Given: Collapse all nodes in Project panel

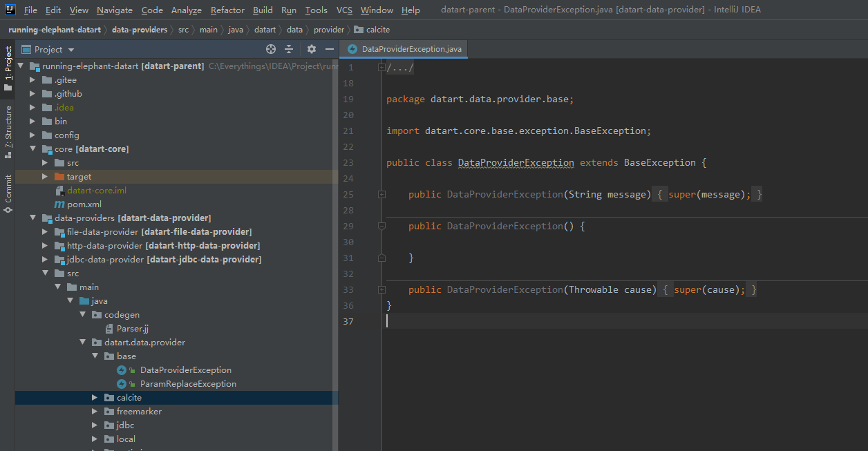Looking at the screenshot, I should click(x=289, y=49).
